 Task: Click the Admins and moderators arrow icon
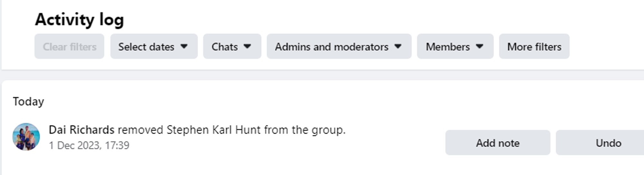click(398, 46)
